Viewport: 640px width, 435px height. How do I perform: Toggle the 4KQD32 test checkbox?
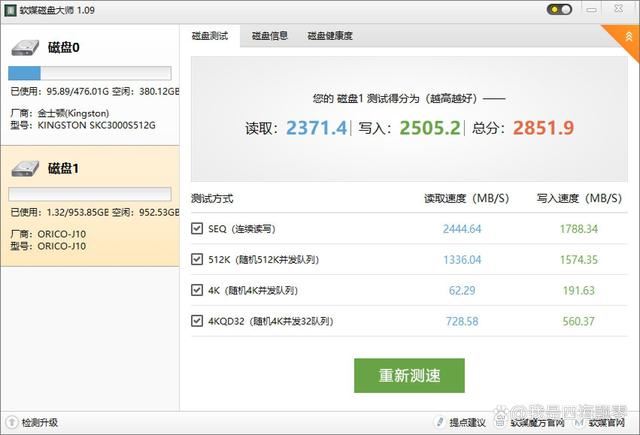(197, 321)
